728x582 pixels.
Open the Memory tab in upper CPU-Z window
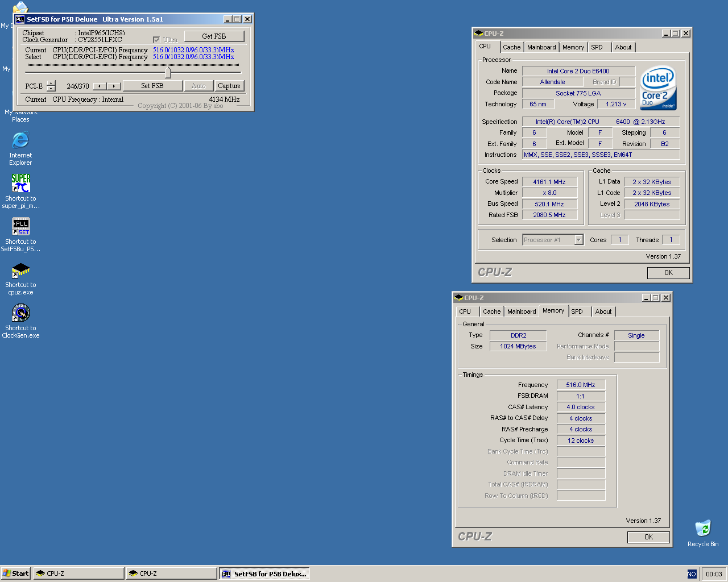coord(573,47)
